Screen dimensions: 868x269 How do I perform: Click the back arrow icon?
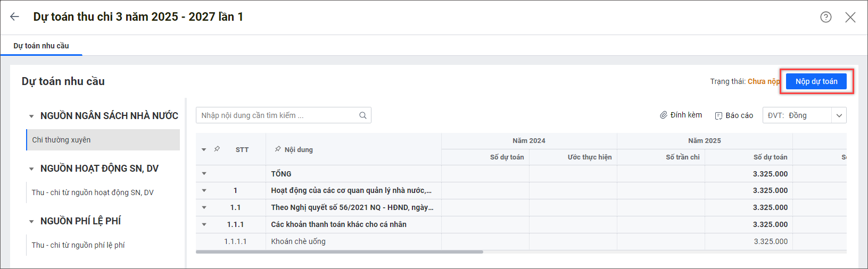click(14, 17)
